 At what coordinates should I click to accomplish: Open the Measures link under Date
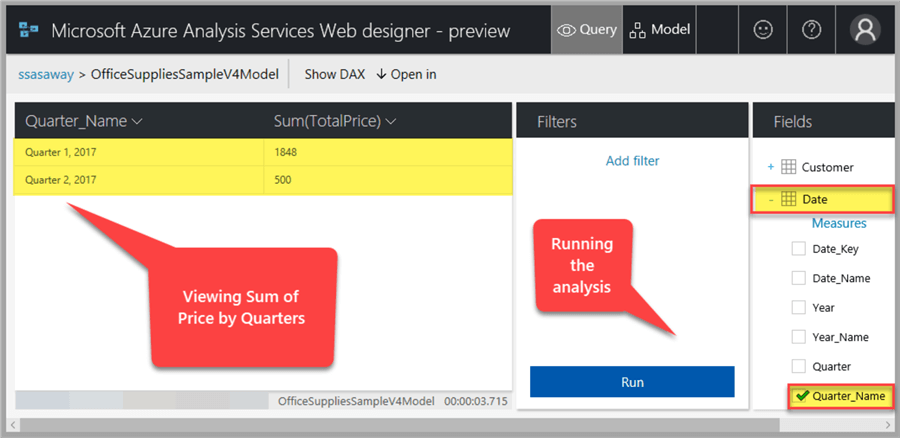tap(839, 223)
